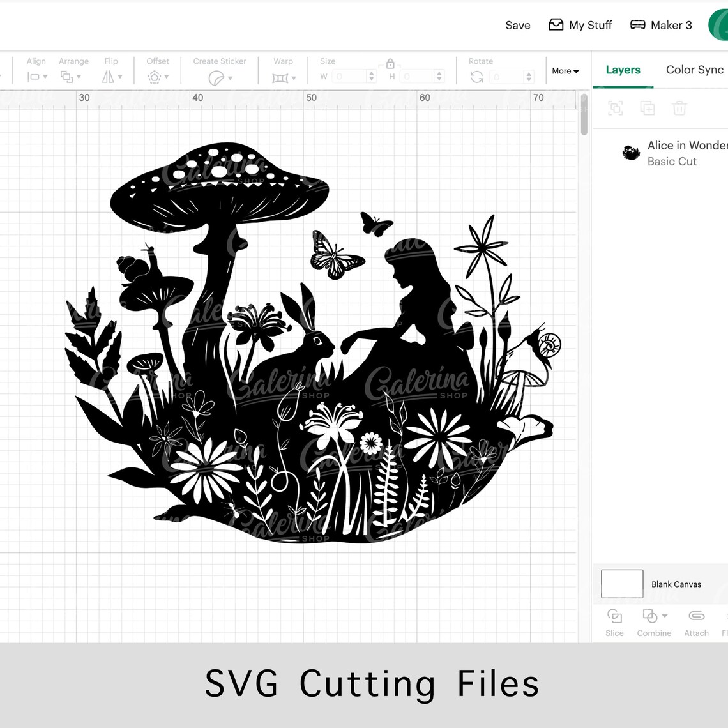Click the Duplicate layer icon

[647, 108]
